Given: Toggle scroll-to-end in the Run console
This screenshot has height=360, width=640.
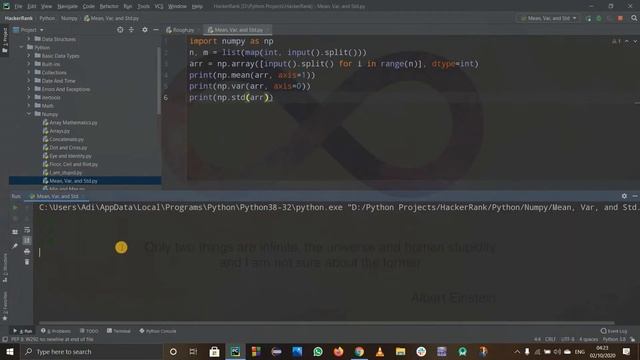Looking at the screenshot, I should click(x=27, y=240).
